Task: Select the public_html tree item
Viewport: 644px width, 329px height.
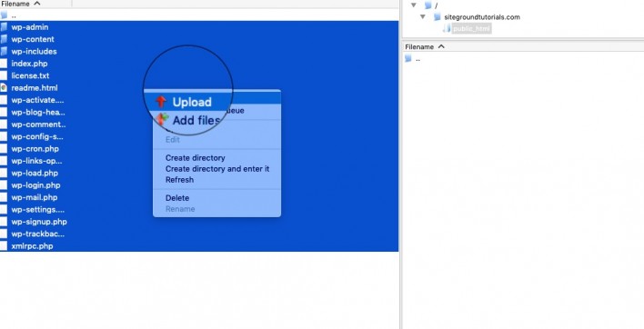Action: (x=471, y=29)
